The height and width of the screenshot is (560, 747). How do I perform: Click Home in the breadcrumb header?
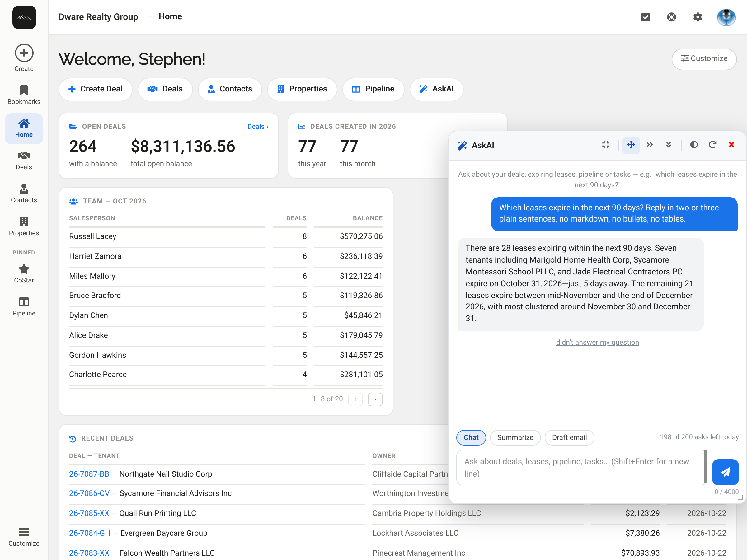point(170,16)
